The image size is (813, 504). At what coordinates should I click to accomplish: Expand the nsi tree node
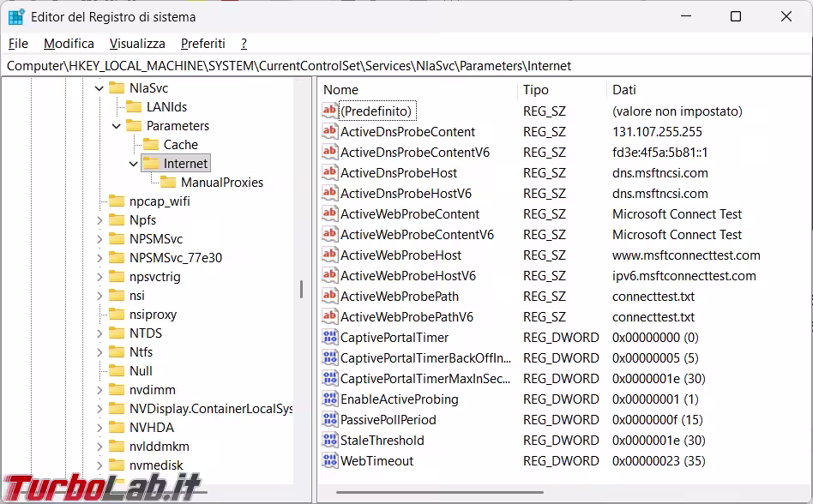tap(99, 296)
